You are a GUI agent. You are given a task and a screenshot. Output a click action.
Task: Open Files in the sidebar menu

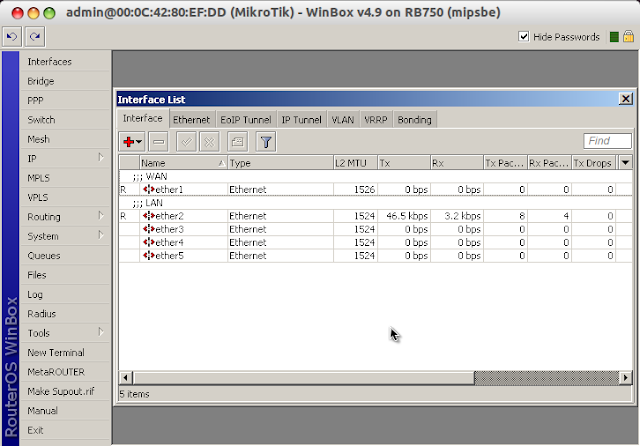pos(65,275)
